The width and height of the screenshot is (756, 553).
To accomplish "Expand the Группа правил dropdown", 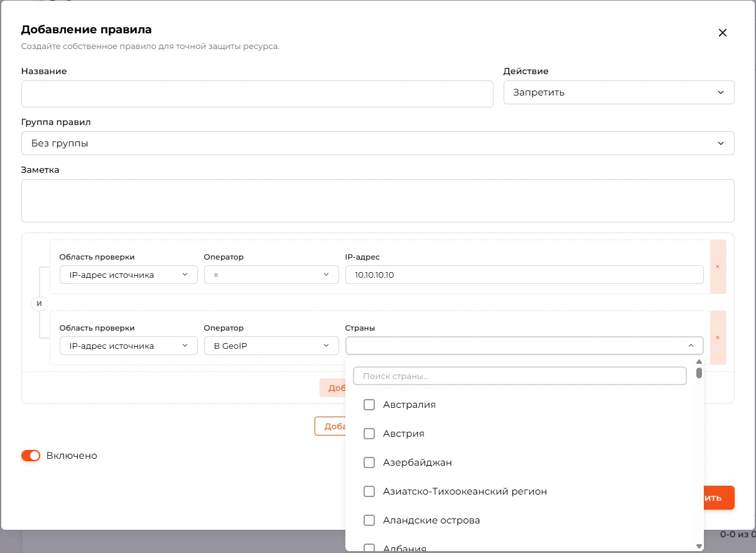I will (378, 143).
